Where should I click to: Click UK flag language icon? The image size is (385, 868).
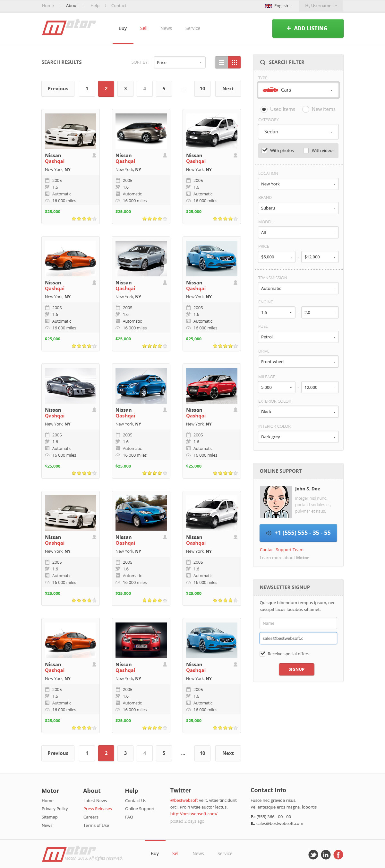[x=268, y=6]
